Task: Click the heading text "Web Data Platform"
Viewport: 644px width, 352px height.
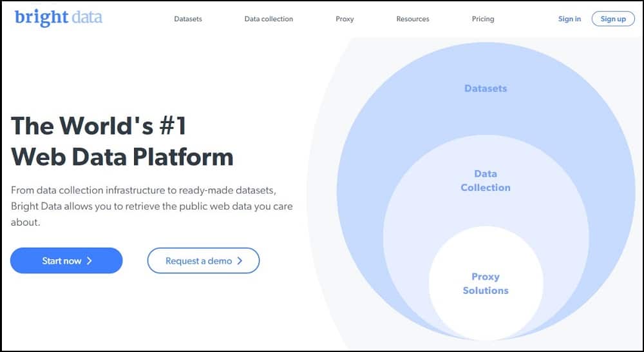Action: click(x=122, y=157)
